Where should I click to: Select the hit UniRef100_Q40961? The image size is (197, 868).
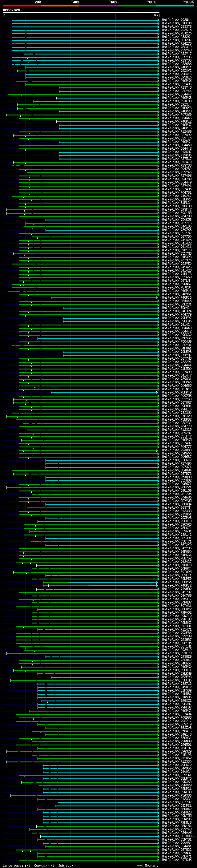[176, 294]
